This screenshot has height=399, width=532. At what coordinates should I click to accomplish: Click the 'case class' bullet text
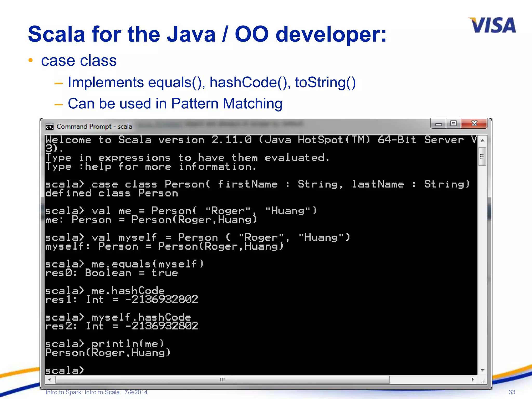[79, 61]
